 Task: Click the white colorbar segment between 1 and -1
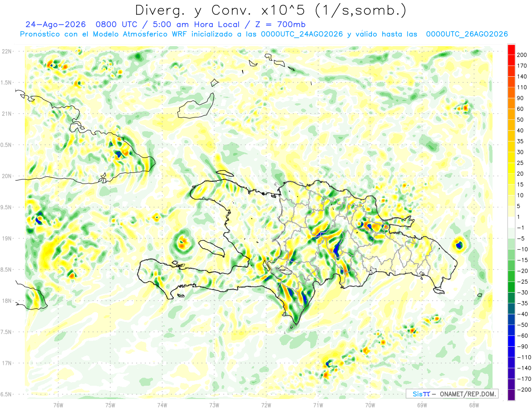pos(512,222)
